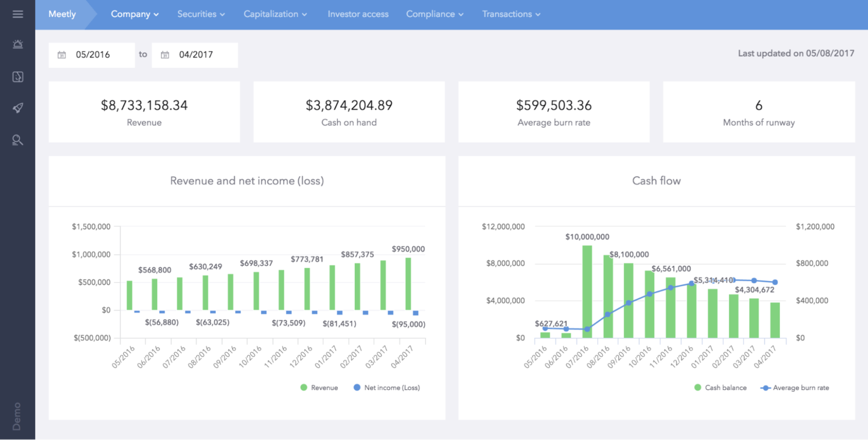This screenshot has height=440, width=868.
Task: Click the magnifying glass search icon
Action: (18, 140)
